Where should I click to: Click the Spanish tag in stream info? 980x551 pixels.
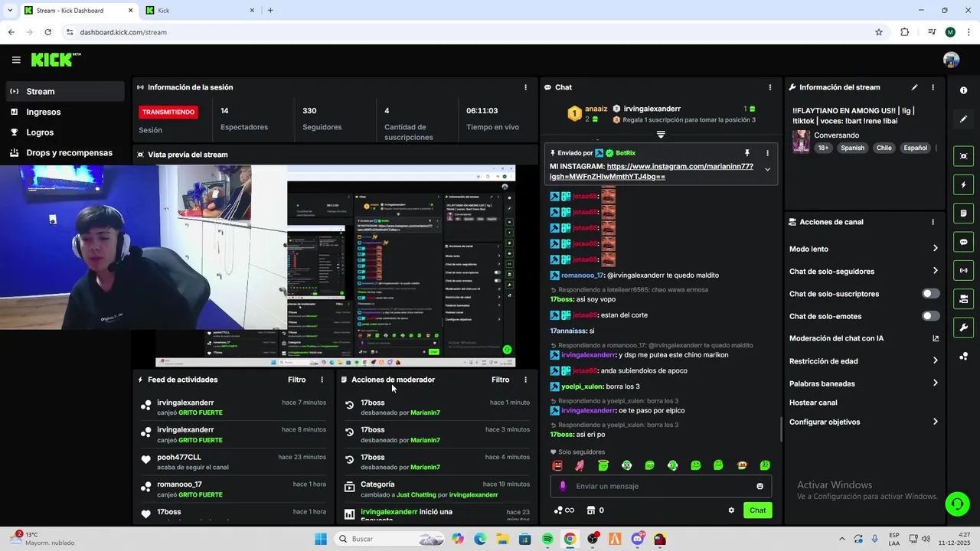(x=852, y=148)
